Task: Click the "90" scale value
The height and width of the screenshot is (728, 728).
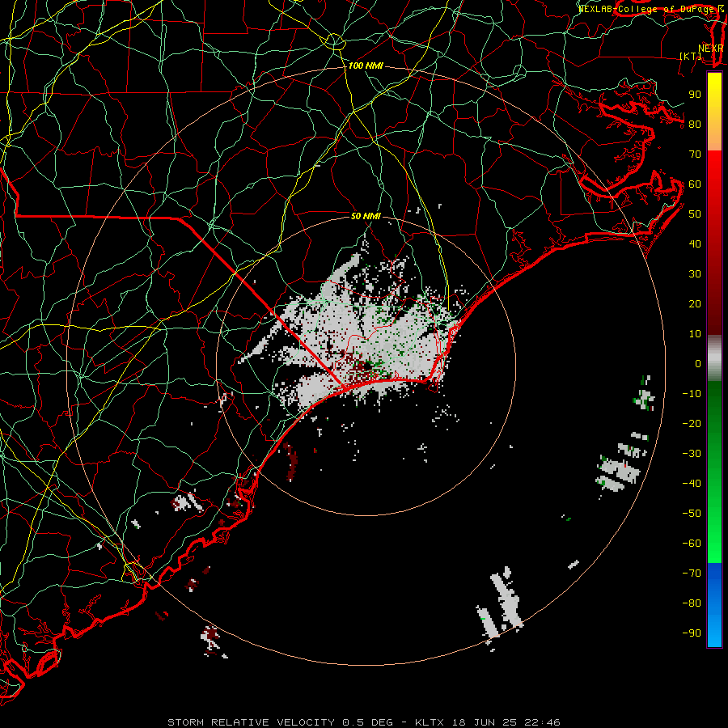Action: 695,95
